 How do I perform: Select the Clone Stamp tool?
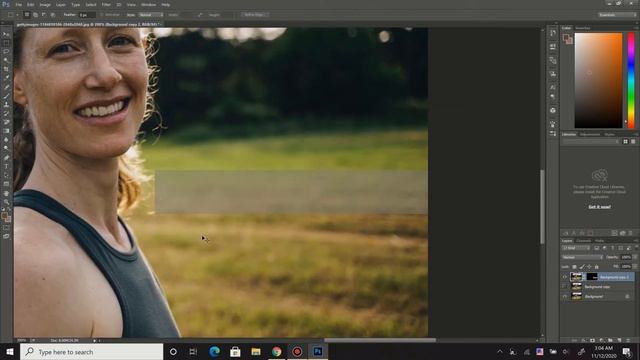(x=6, y=104)
